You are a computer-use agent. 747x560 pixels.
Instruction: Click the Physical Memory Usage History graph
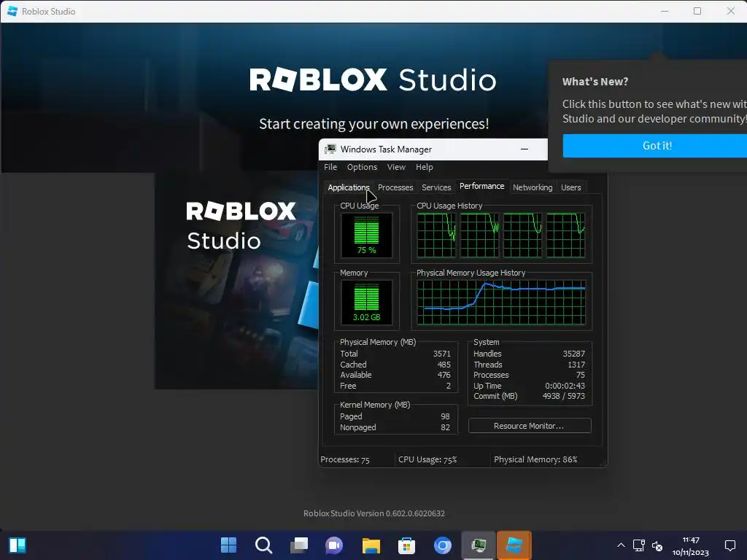(x=501, y=302)
